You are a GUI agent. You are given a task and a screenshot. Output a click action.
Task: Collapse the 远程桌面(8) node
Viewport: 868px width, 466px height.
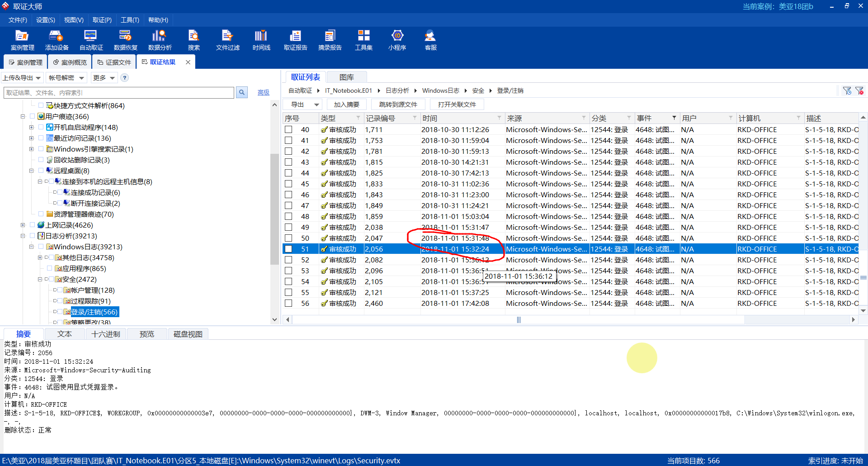coord(31,171)
